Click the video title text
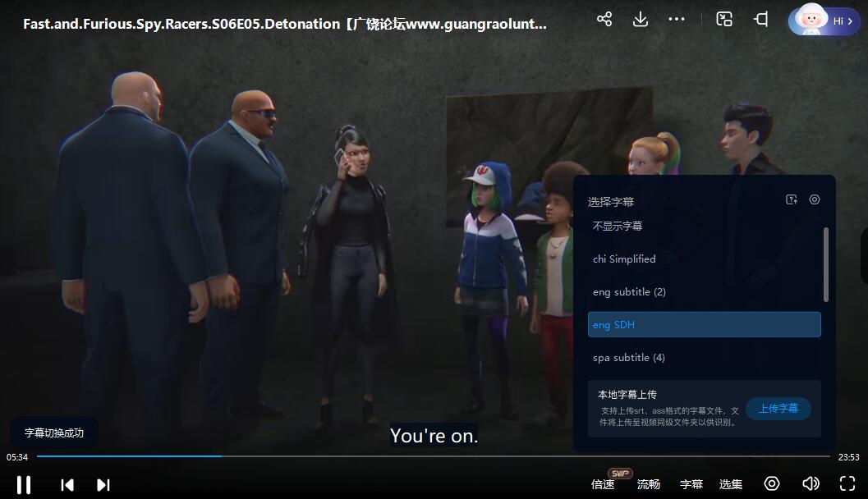Image resolution: width=868 pixels, height=499 pixels. [284, 24]
